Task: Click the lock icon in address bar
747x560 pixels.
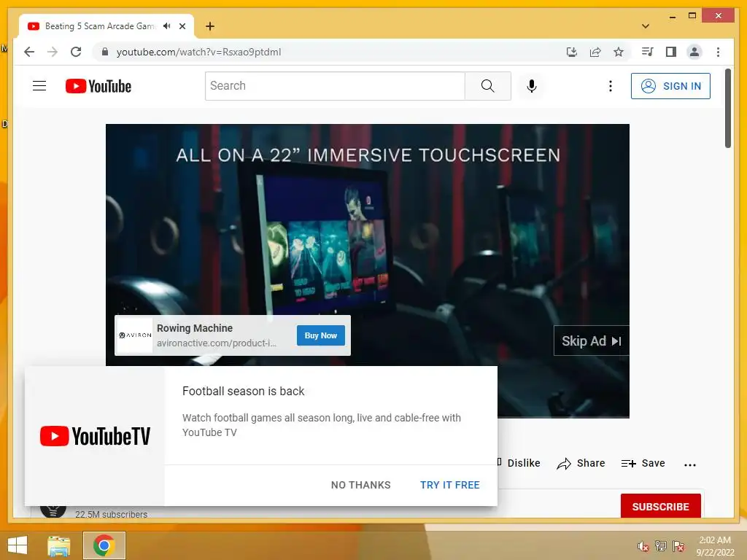Action: click(105, 52)
